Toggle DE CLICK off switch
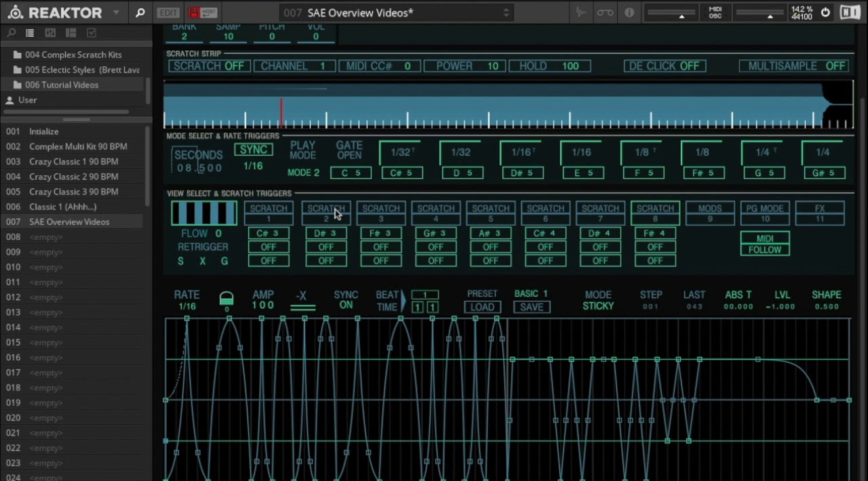The width and height of the screenshot is (868, 481). (664, 66)
